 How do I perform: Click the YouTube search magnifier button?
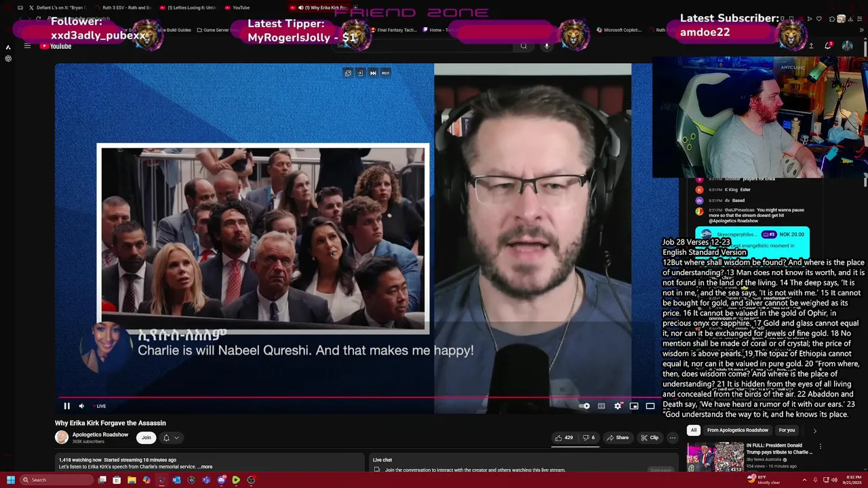[x=524, y=46]
